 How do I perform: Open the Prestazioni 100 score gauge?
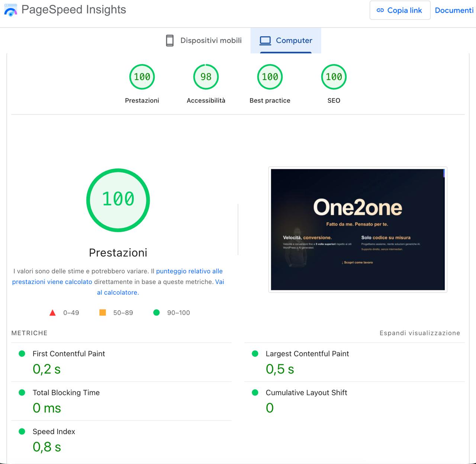142,77
